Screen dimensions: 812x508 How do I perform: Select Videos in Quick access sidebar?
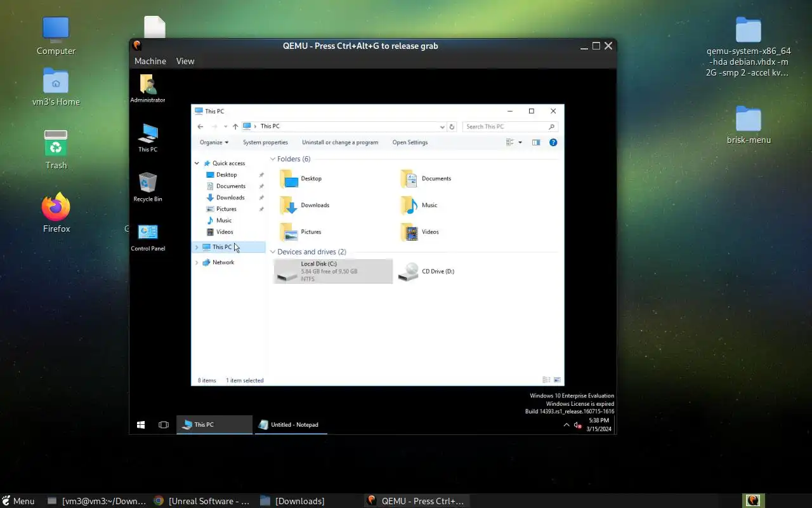225,232
